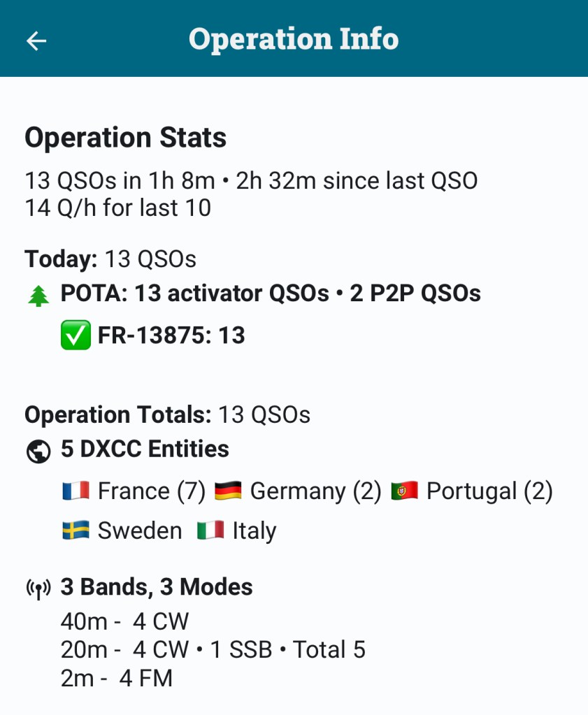Click the green POTA tree icon
588x715 pixels.
pyautogui.click(x=38, y=296)
